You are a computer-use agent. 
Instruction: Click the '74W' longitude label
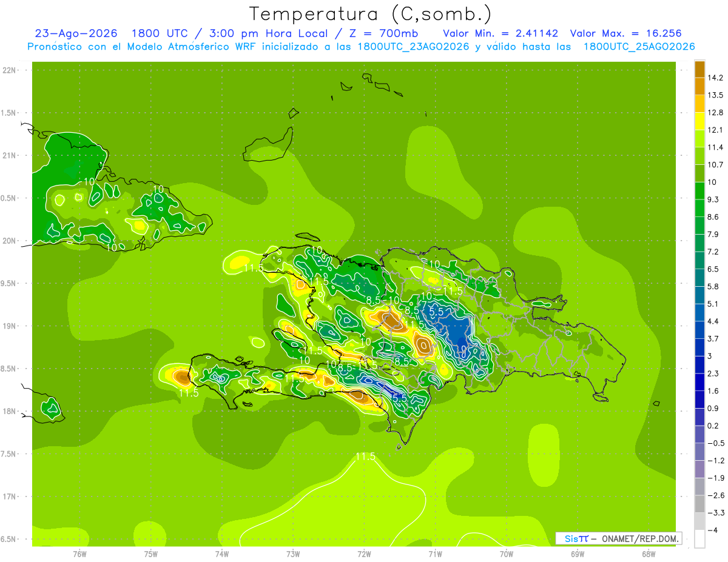[222, 554]
